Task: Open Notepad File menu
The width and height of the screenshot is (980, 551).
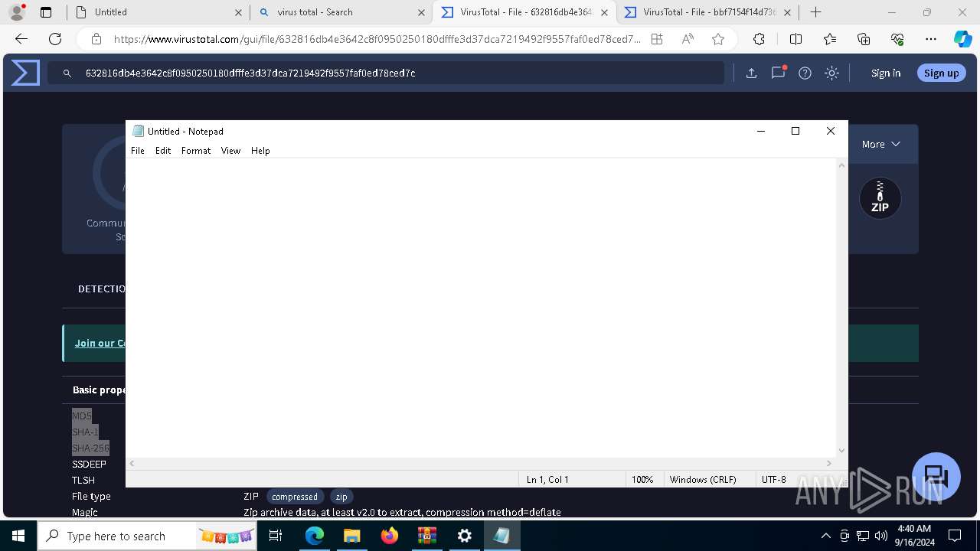Action: click(138, 151)
